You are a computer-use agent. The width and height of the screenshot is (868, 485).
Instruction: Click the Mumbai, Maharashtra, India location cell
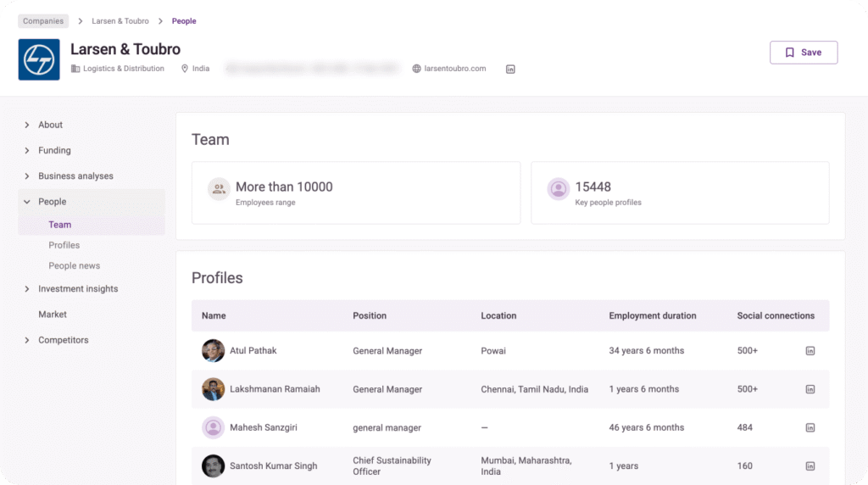click(526, 466)
